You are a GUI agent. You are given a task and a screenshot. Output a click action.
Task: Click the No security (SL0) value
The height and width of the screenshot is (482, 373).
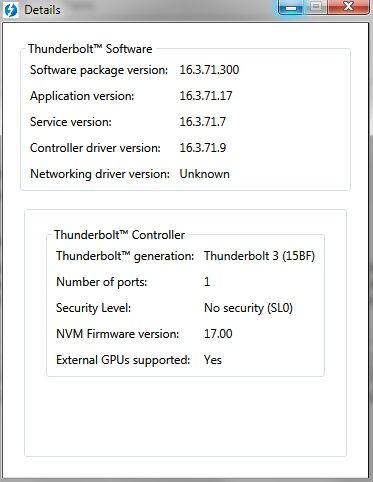[x=248, y=308]
